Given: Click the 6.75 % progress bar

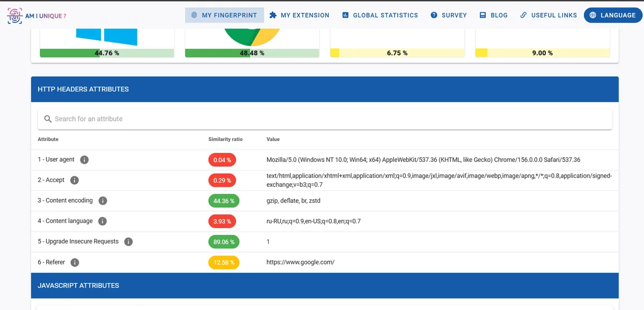Looking at the screenshot, I should pyautogui.click(x=397, y=53).
